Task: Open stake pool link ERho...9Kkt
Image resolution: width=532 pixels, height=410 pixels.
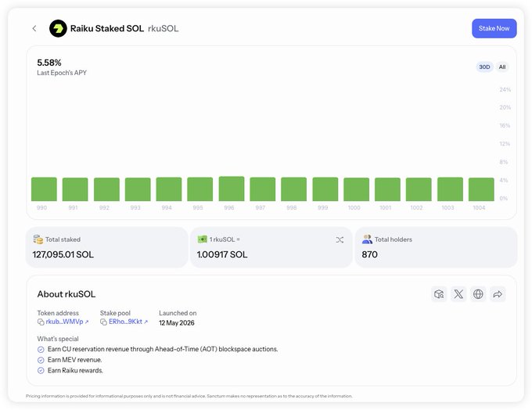Action: pyautogui.click(x=128, y=322)
